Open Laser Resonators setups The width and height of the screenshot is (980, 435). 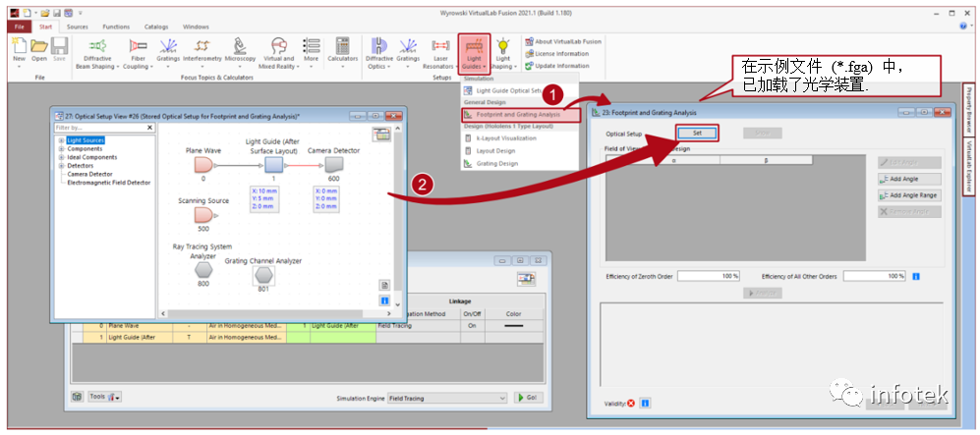441,53
